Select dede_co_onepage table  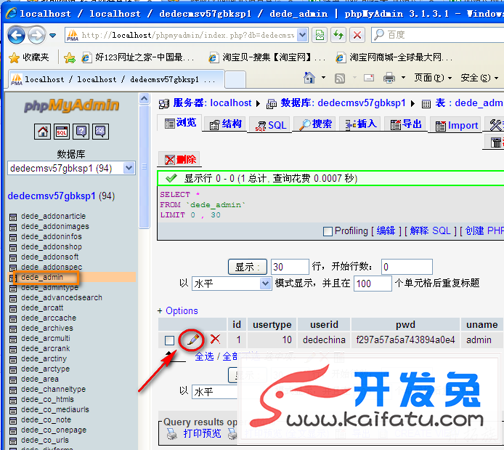pyautogui.click(x=54, y=430)
